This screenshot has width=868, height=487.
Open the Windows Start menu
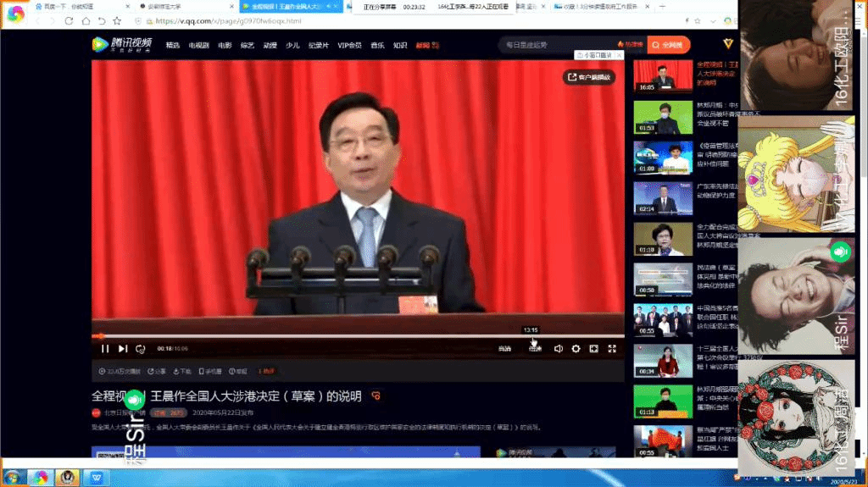tap(12, 478)
